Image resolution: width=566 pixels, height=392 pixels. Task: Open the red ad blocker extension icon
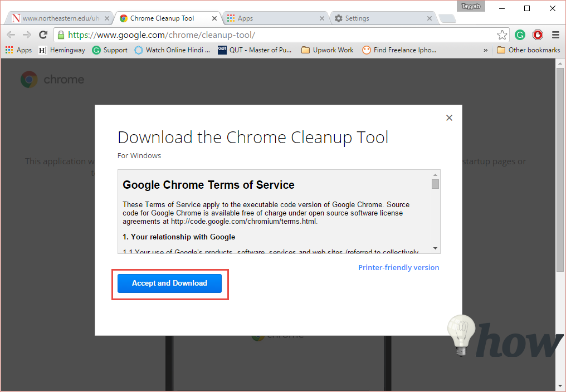point(538,35)
